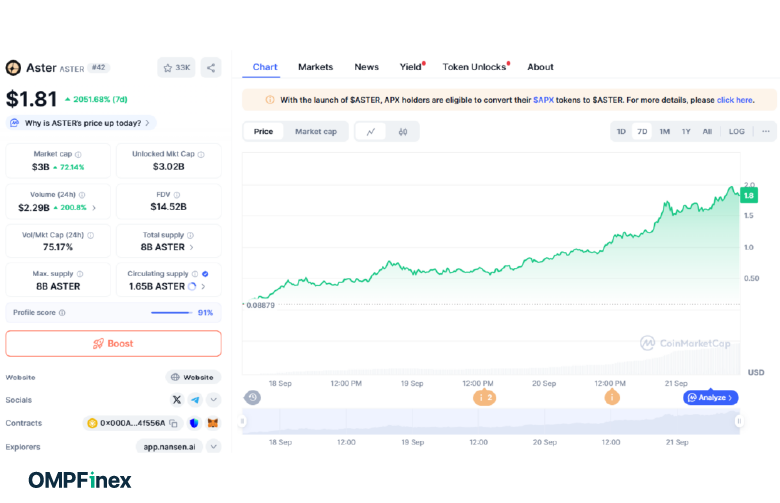The height and width of the screenshot is (503, 780).
Task: Click FDV info icon
Action: 177,195
